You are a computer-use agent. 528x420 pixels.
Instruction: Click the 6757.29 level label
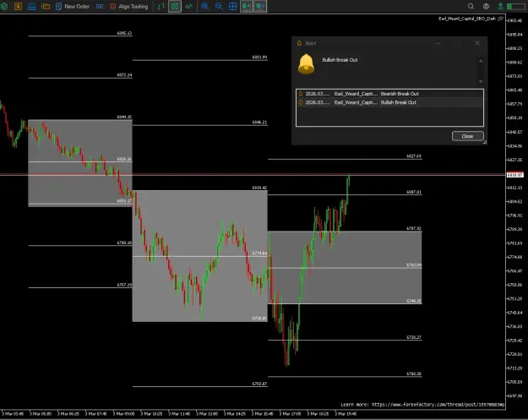tap(124, 285)
